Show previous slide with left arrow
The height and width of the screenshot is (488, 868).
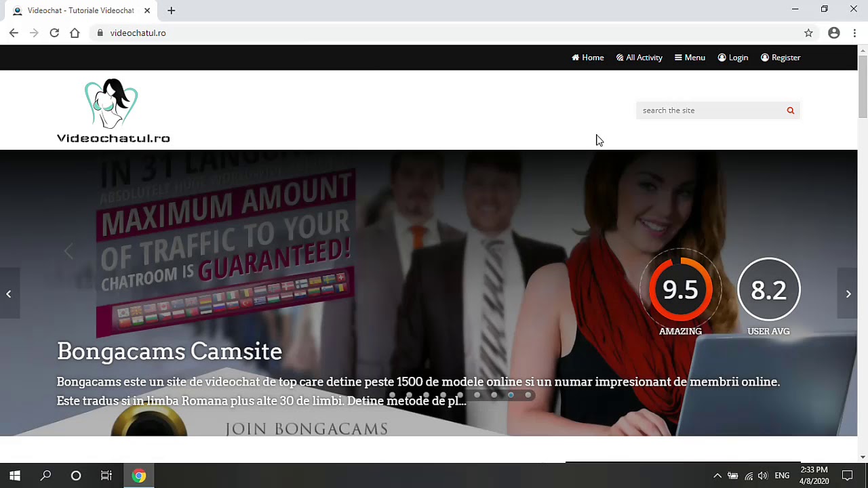[9, 293]
